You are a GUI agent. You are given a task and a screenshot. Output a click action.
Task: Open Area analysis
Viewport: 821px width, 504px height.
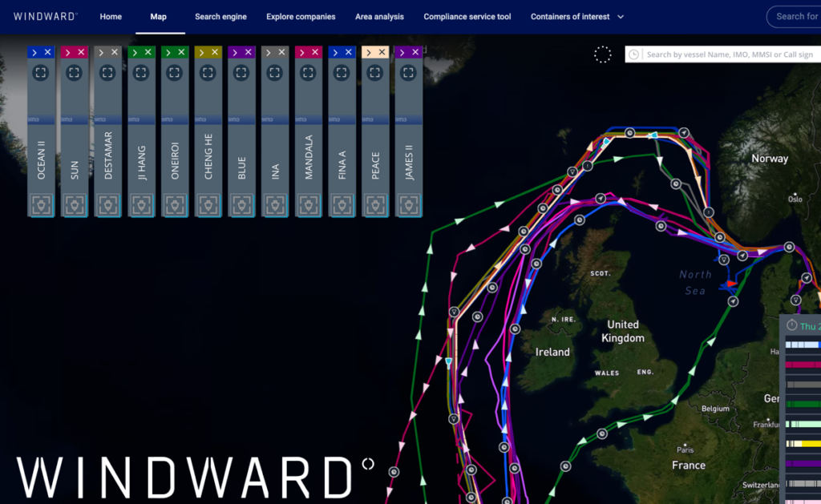click(x=379, y=17)
